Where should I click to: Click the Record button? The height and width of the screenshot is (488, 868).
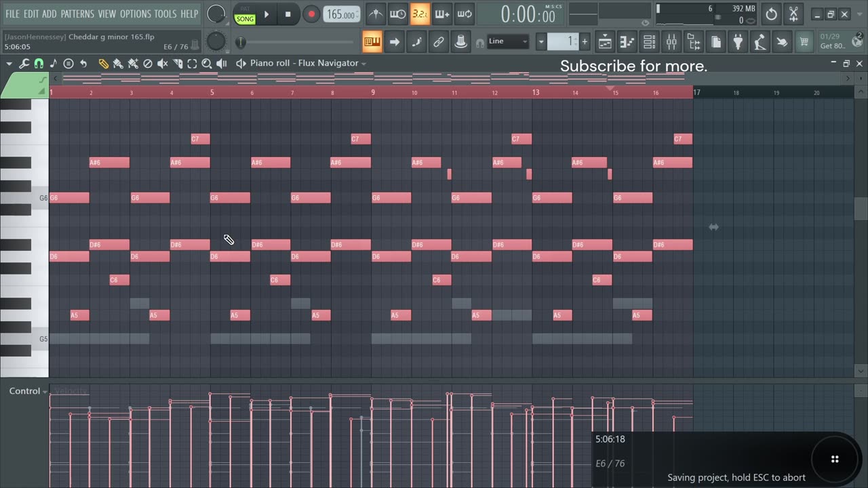[x=311, y=14]
